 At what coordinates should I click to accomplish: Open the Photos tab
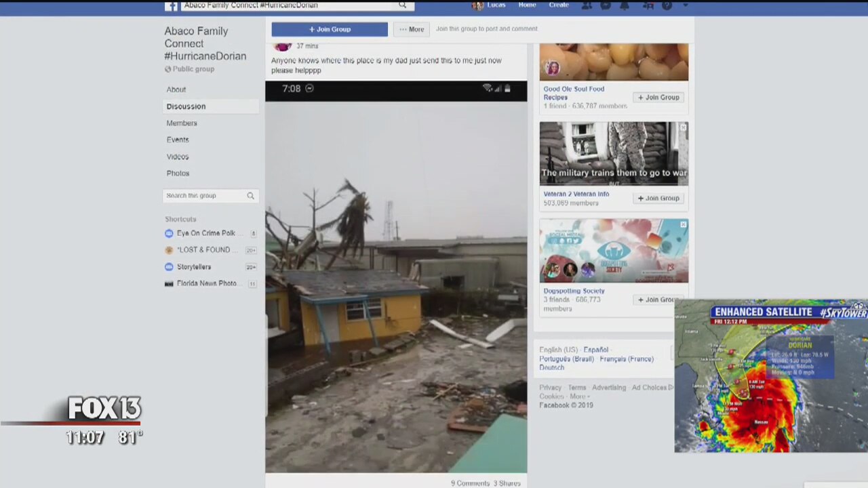[178, 174]
